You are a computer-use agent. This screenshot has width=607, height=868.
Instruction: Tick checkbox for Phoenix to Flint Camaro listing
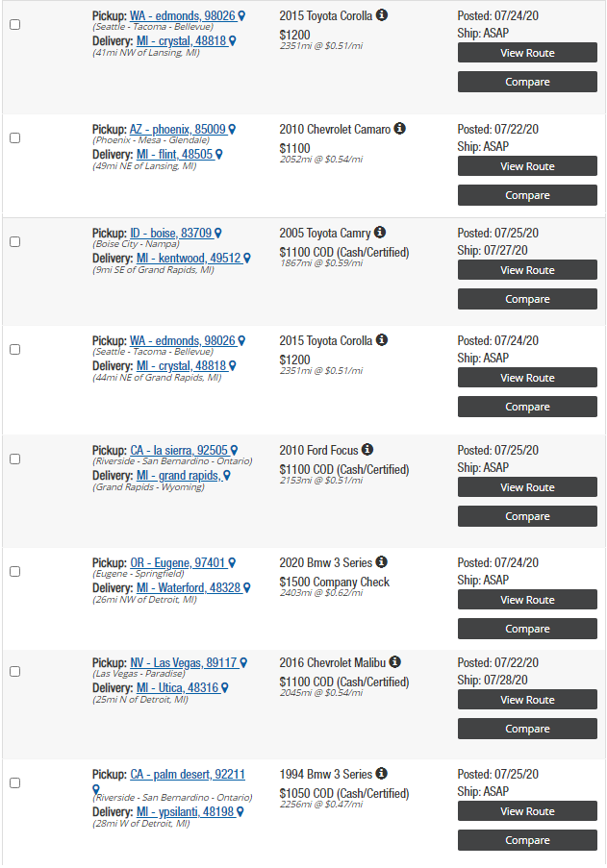click(x=15, y=137)
